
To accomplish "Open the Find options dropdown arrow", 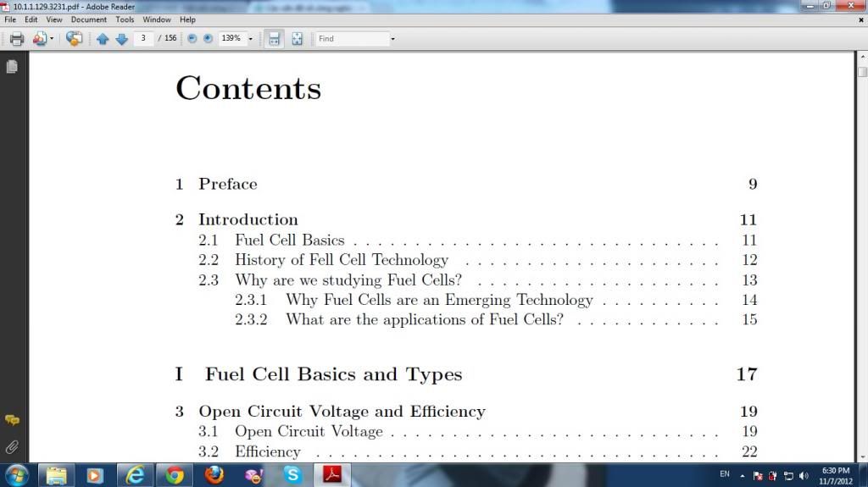I will pyautogui.click(x=392, y=39).
